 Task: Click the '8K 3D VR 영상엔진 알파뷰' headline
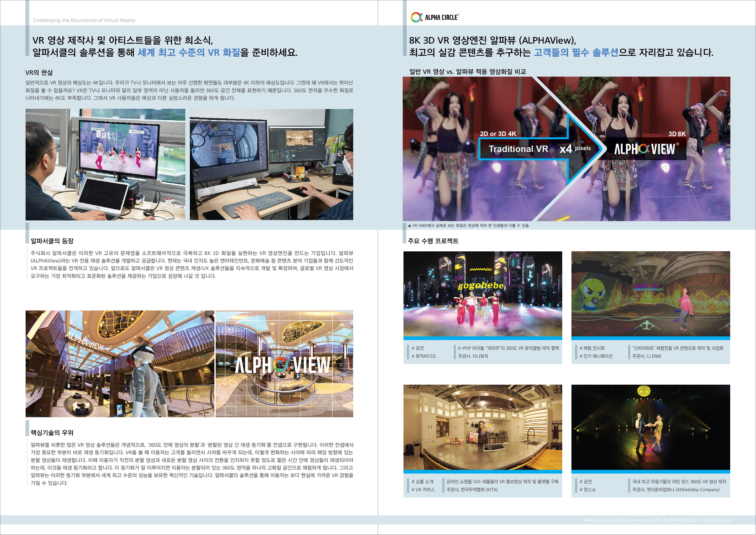pyautogui.click(x=493, y=40)
